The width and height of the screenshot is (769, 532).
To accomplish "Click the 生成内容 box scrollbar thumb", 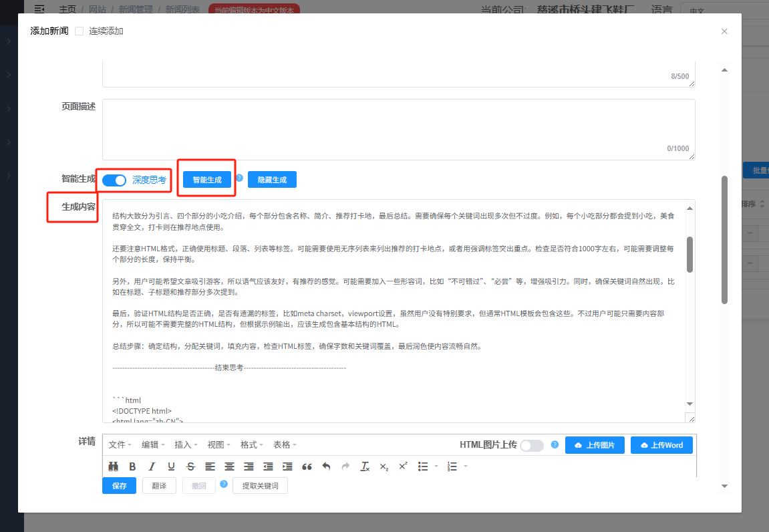I will click(x=689, y=255).
